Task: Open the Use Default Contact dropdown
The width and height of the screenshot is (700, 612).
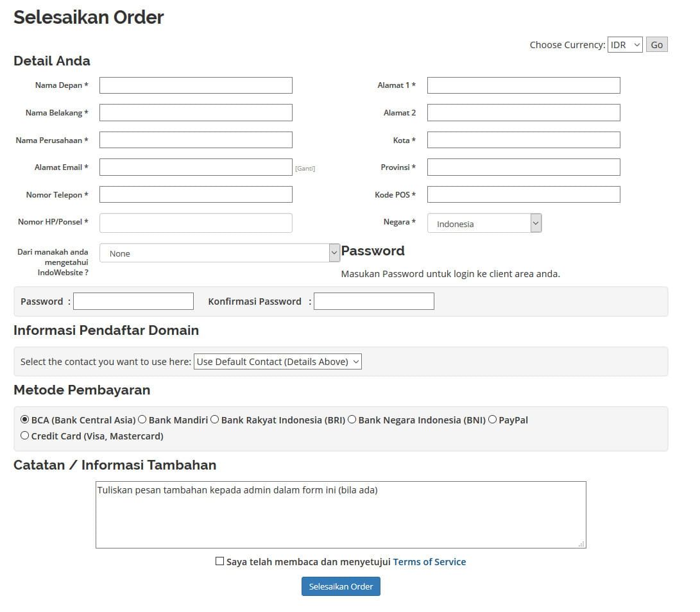Action: (x=278, y=362)
